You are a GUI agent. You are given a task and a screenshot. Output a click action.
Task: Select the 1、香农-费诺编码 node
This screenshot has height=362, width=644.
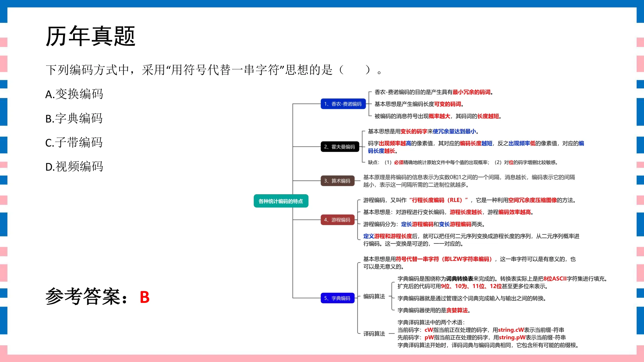pos(343,104)
